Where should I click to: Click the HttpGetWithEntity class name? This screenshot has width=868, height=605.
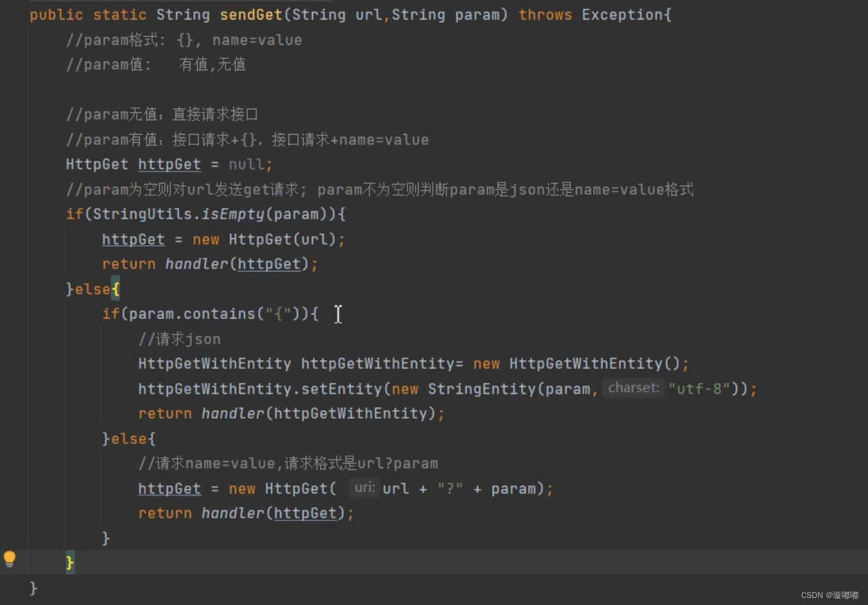[x=214, y=363]
